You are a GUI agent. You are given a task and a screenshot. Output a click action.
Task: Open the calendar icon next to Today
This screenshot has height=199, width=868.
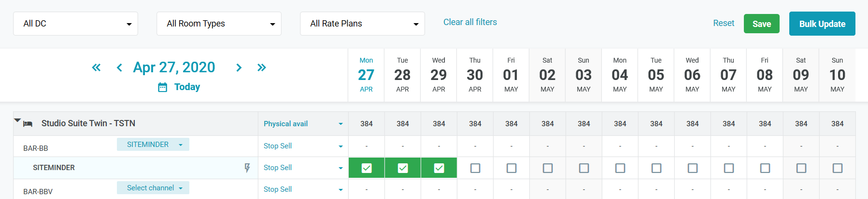coord(163,87)
